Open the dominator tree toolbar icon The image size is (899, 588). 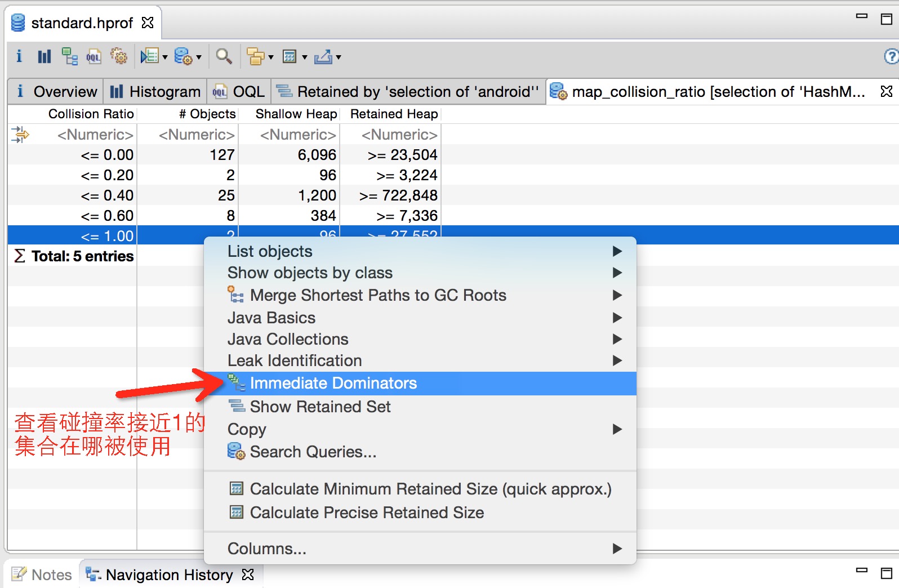pyautogui.click(x=69, y=56)
